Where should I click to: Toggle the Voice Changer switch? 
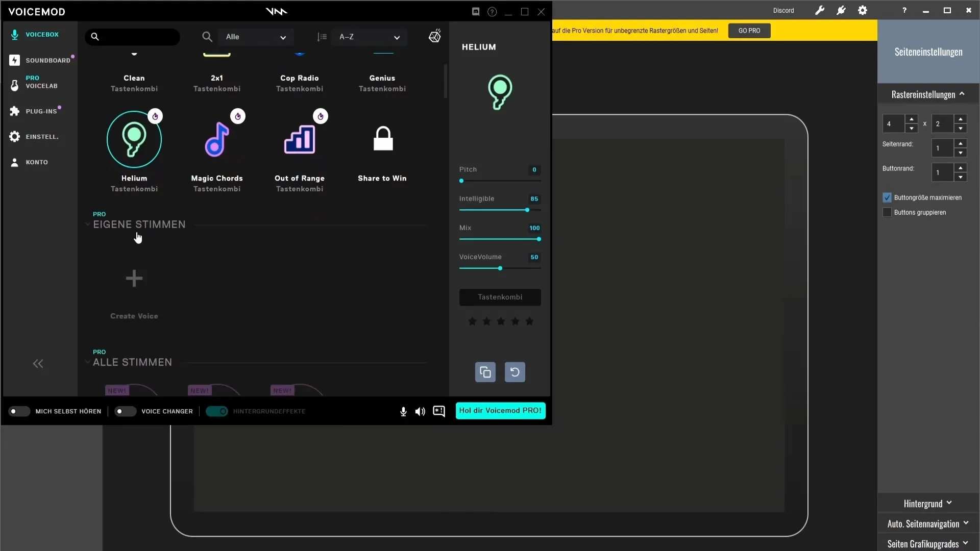click(x=126, y=411)
